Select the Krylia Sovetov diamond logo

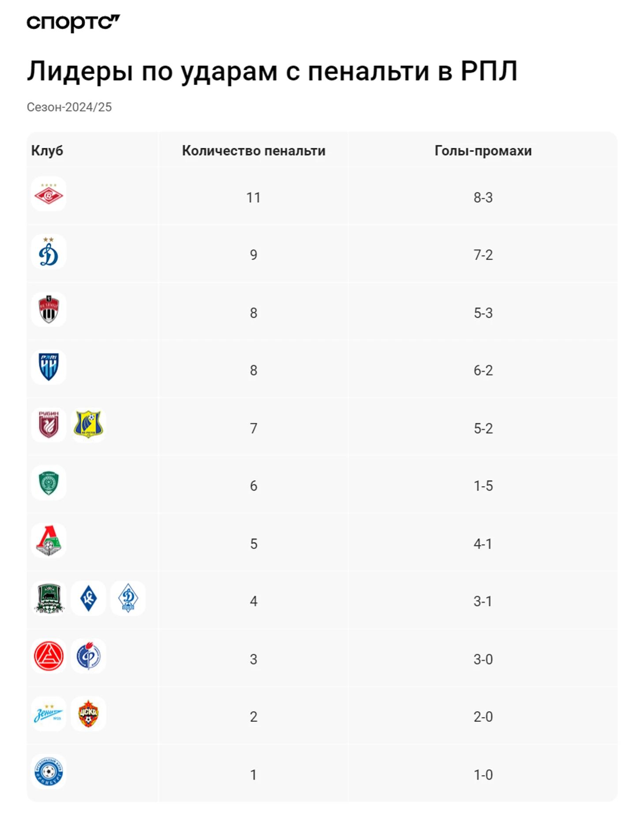pyautogui.click(x=88, y=598)
